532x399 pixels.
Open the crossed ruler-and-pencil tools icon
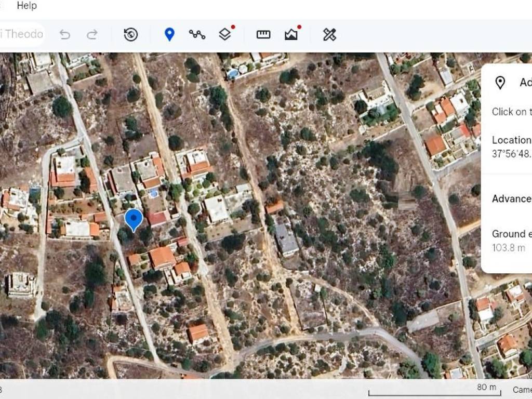click(329, 34)
